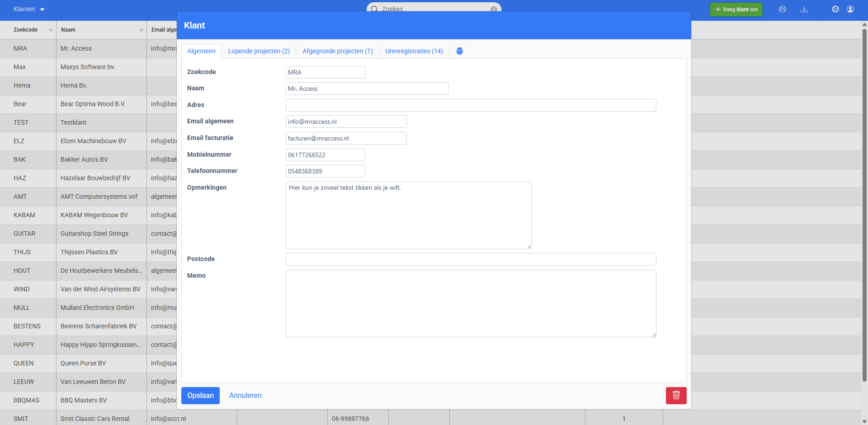Expand the Zoekcode column filter chevron
Screen dimensions: 868x425
51,30
